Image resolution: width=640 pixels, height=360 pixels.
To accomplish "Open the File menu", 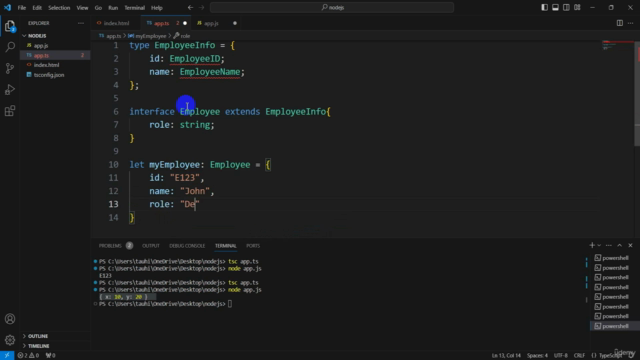I will click(x=22, y=8).
